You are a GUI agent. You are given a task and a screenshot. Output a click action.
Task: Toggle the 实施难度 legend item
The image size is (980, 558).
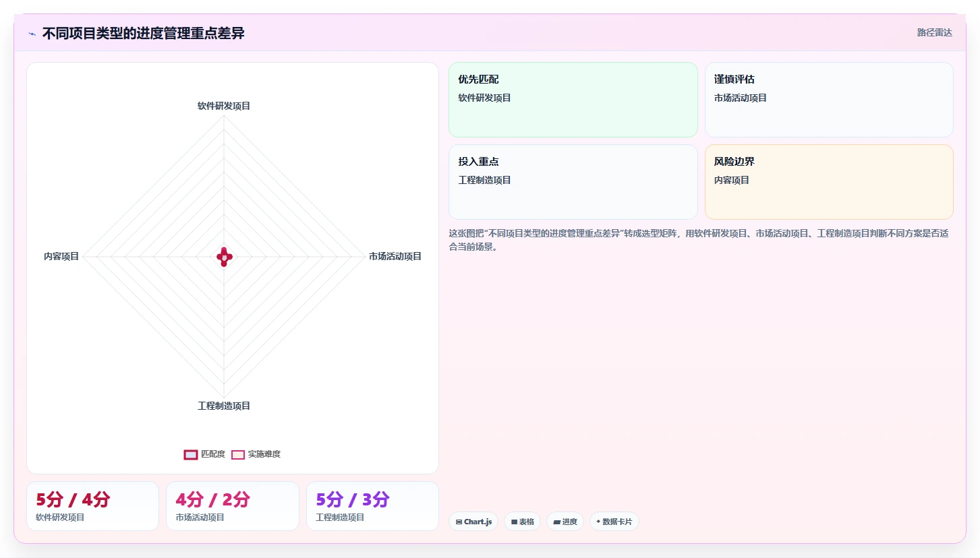tap(256, 454)
